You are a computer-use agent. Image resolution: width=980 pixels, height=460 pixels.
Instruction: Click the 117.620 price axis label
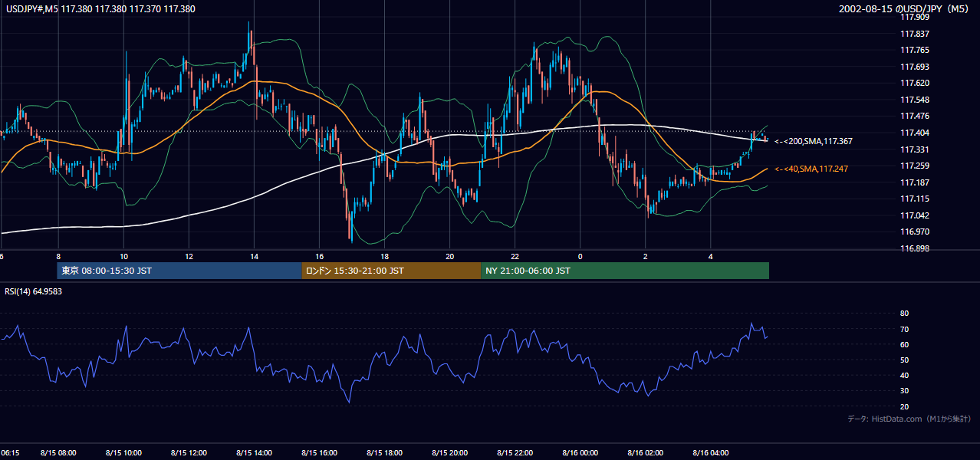(x=915, y=83)
